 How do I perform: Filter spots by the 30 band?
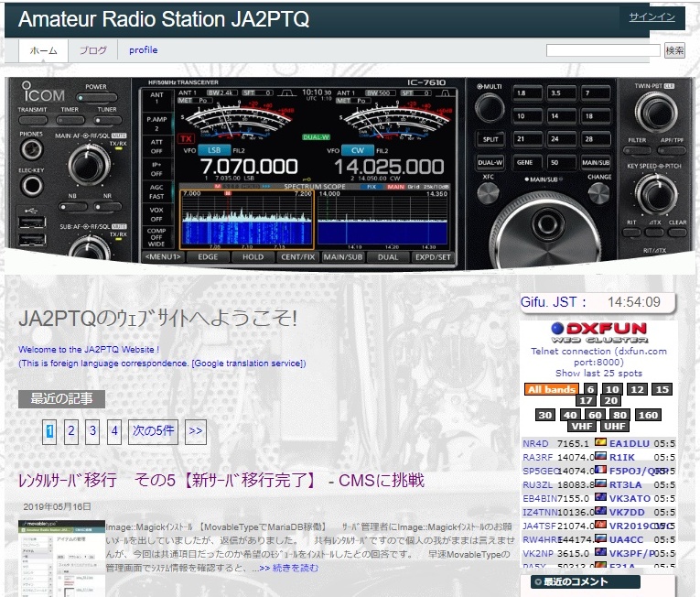pyautogui.click(x=544, y=415)
